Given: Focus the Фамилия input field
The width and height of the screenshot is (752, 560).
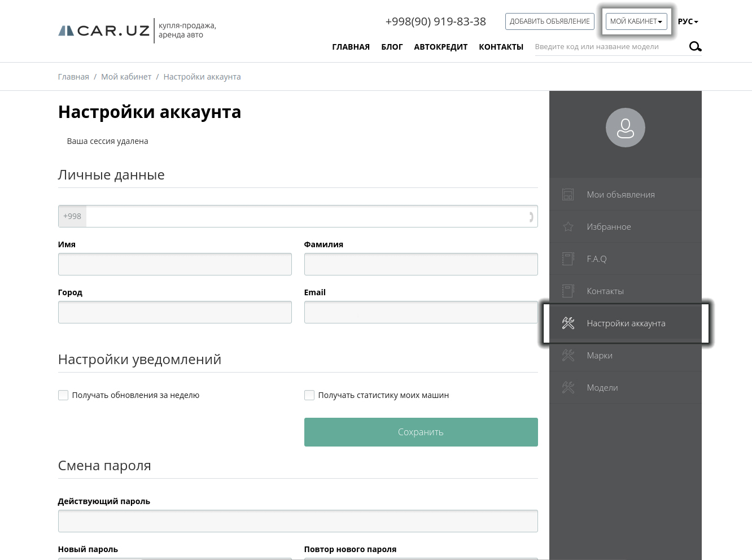Looking at the screenshot, I should click(421, 264).
